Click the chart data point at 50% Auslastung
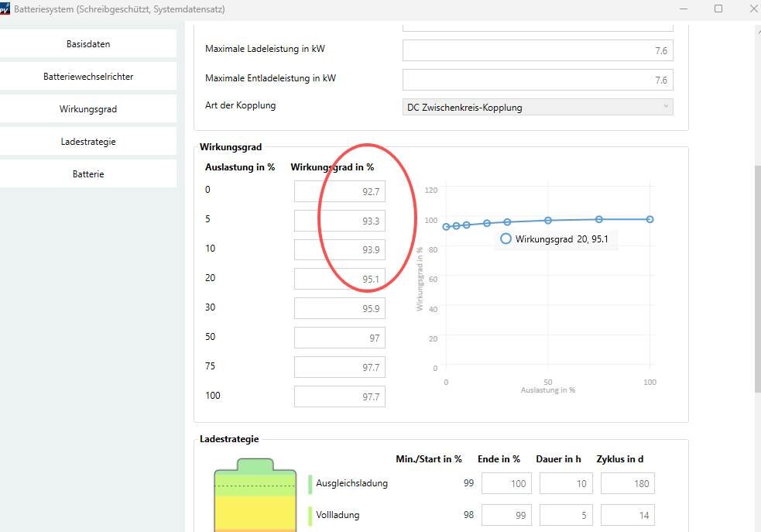 click(x=548, y=221)
